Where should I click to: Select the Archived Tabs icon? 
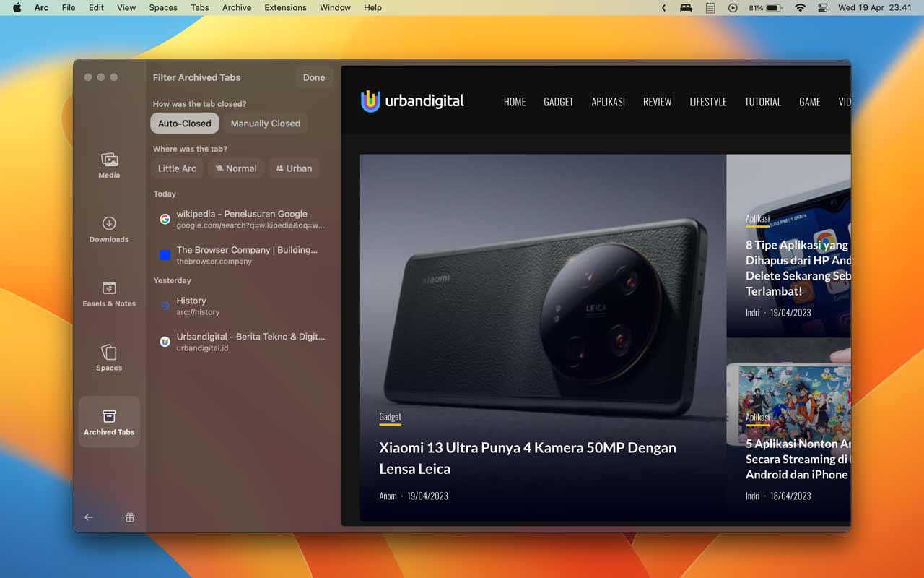[x=109, y=417]
